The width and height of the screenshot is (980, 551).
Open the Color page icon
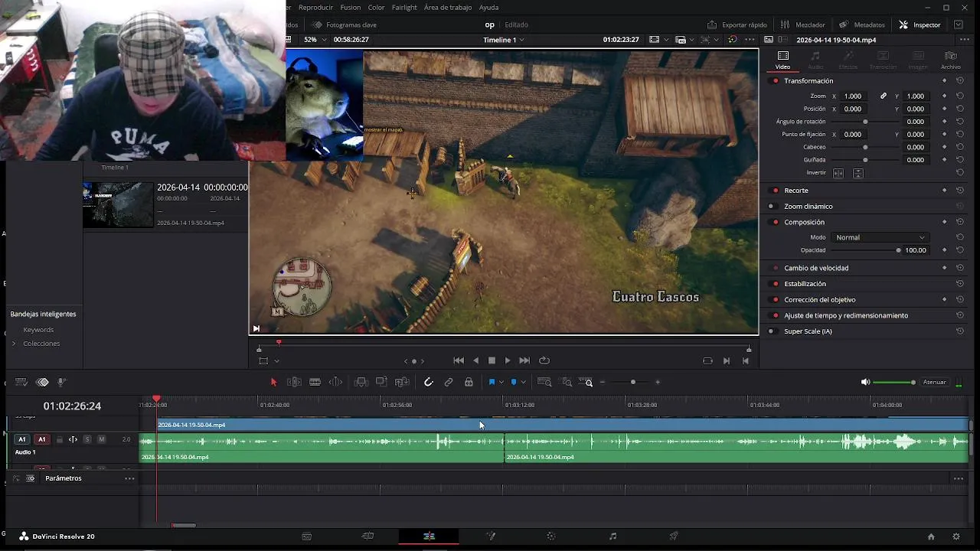[x=551, y=536]
